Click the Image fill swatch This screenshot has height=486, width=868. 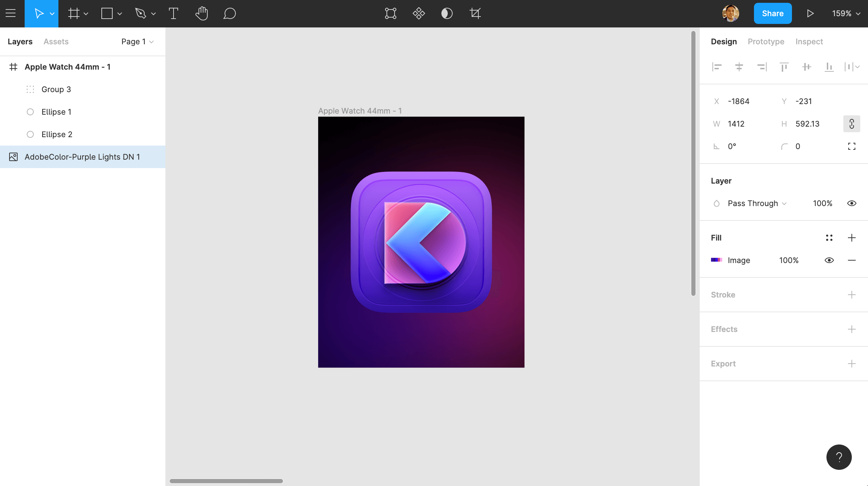pyautogui.click(x=716, y=260)
